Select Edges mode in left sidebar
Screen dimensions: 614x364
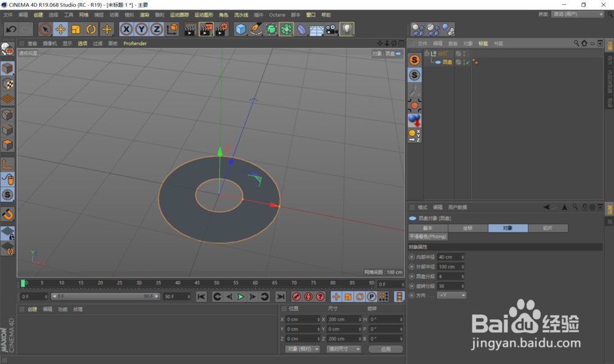click(x=7, y=130)
